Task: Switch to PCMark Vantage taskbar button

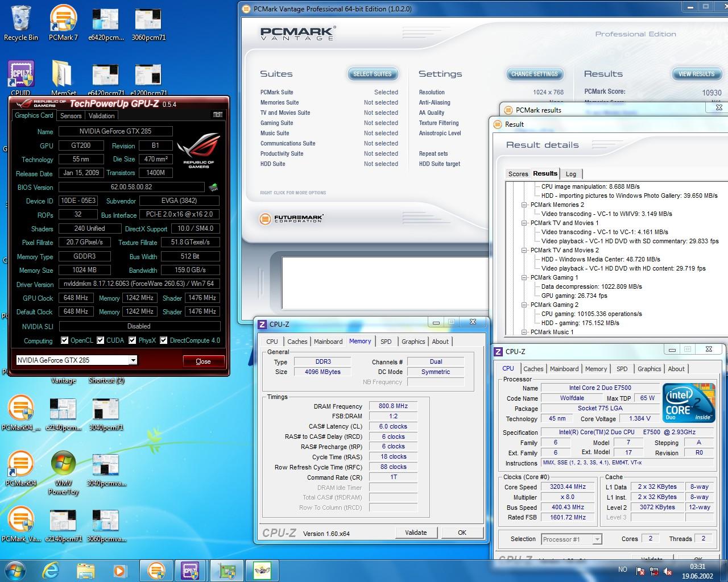Action: click(x=156, y=570)
